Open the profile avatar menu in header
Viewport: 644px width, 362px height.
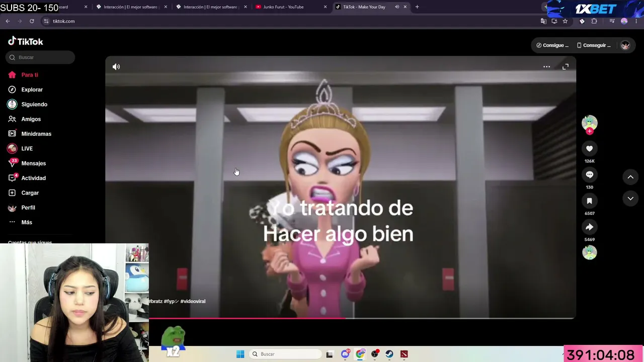tap(625, 45)
